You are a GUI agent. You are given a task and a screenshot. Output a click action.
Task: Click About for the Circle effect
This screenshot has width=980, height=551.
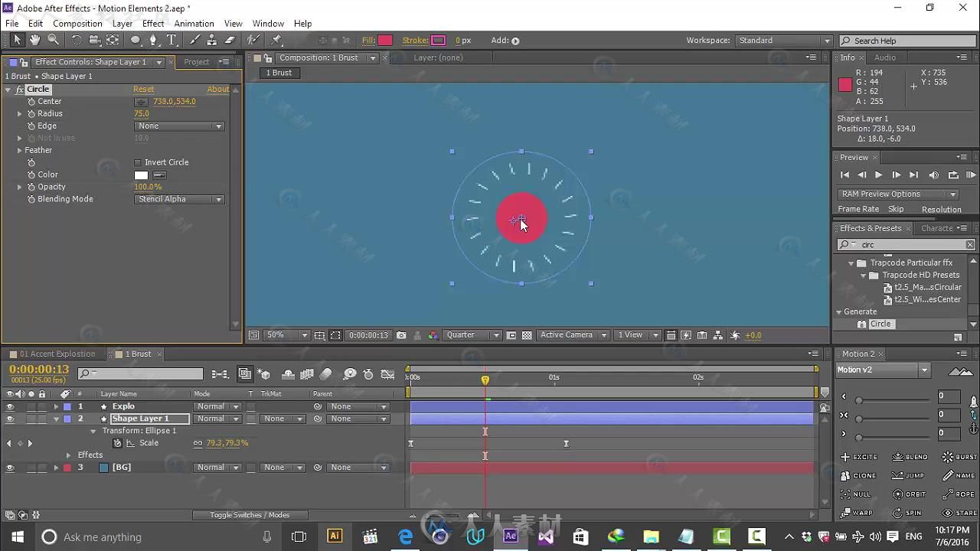(218, 90)
